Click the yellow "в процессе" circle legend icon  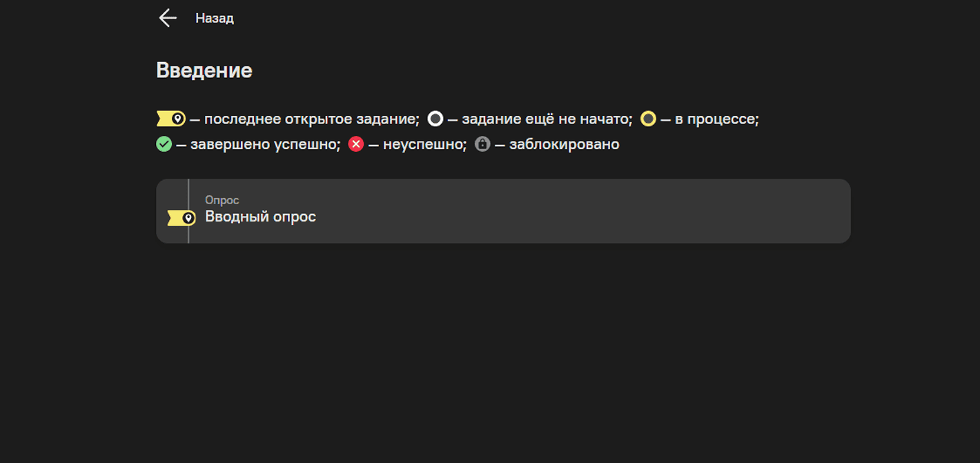point(648,119)
